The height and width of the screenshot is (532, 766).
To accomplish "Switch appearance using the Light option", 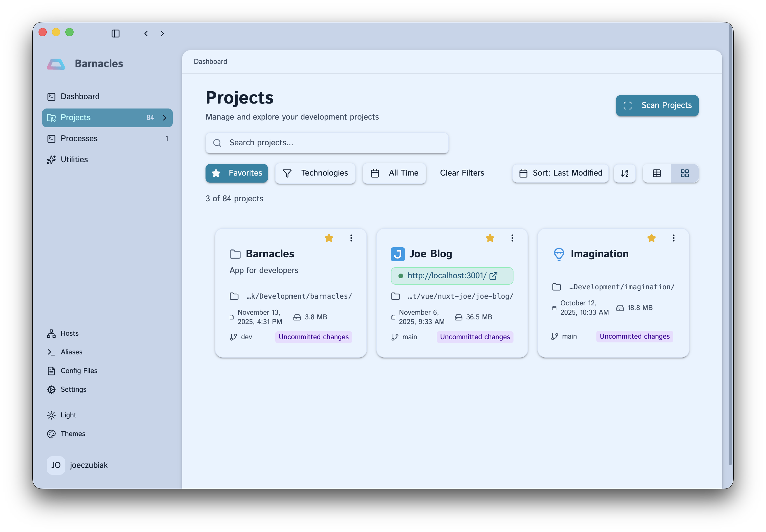I will (x=67, y=415).
